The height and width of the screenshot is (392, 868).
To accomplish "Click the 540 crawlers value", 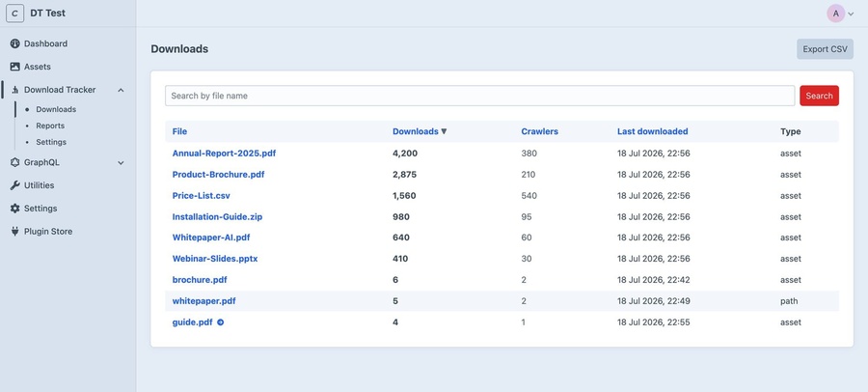I will (529, 196).
